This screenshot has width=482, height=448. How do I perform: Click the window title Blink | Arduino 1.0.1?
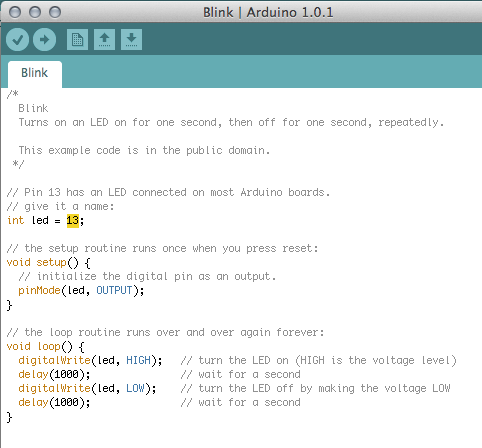268,13
